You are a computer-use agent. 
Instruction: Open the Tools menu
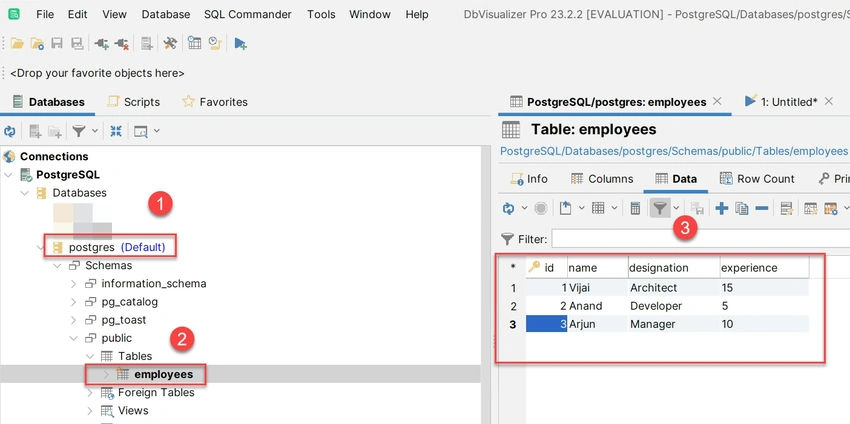pyautogui.click(x=321, y=15)
